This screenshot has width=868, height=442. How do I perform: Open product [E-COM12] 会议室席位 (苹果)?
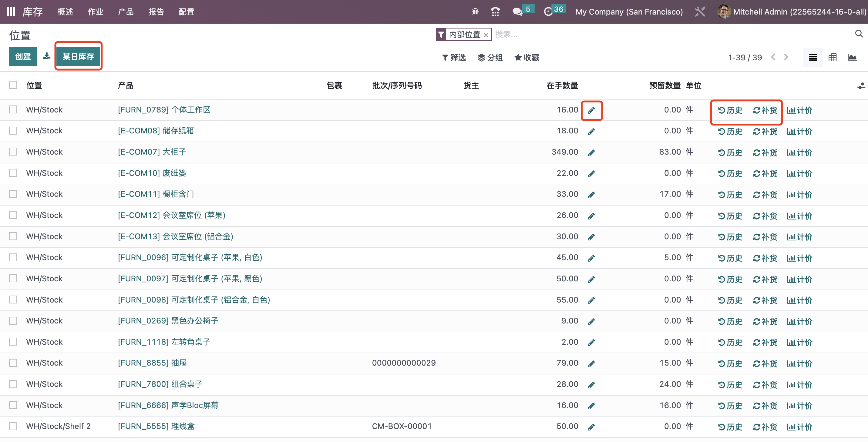tap(172, 215)
